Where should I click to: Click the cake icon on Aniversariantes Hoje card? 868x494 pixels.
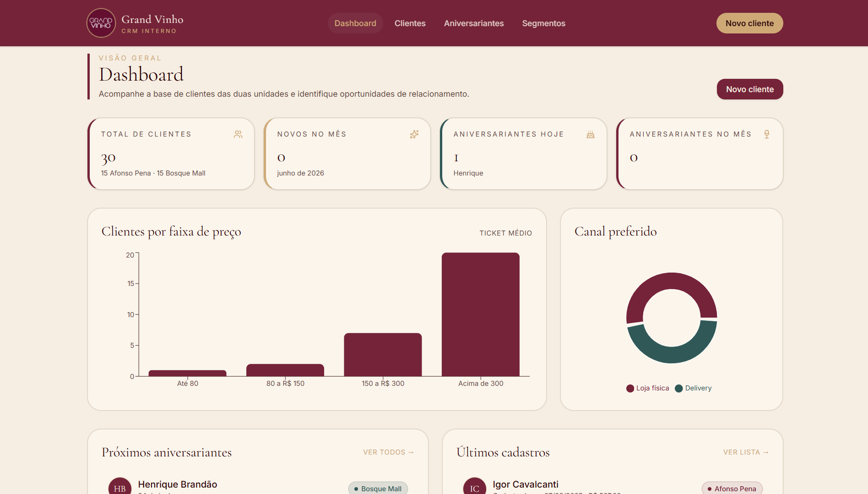591,134
